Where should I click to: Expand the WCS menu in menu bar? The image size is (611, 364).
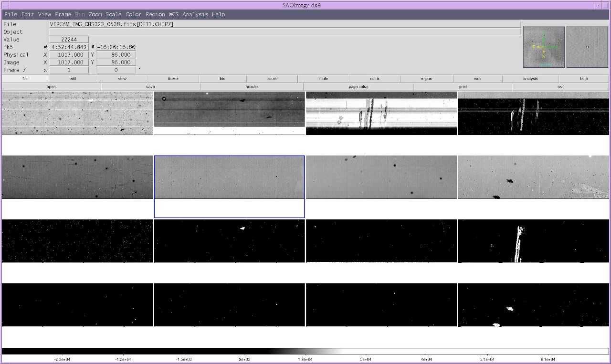(x=174, y=14)
